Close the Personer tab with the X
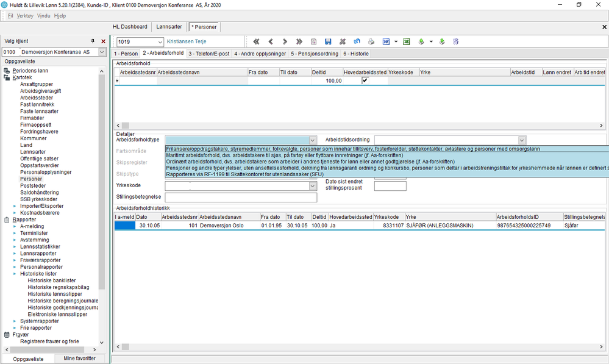This screenshot has width=609, height=364. (x=604, y=27)
